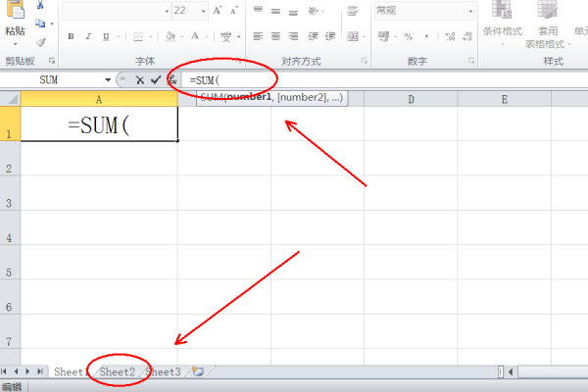
Task: Open number (数字) dialog launcher
Action: coord(471,61)
